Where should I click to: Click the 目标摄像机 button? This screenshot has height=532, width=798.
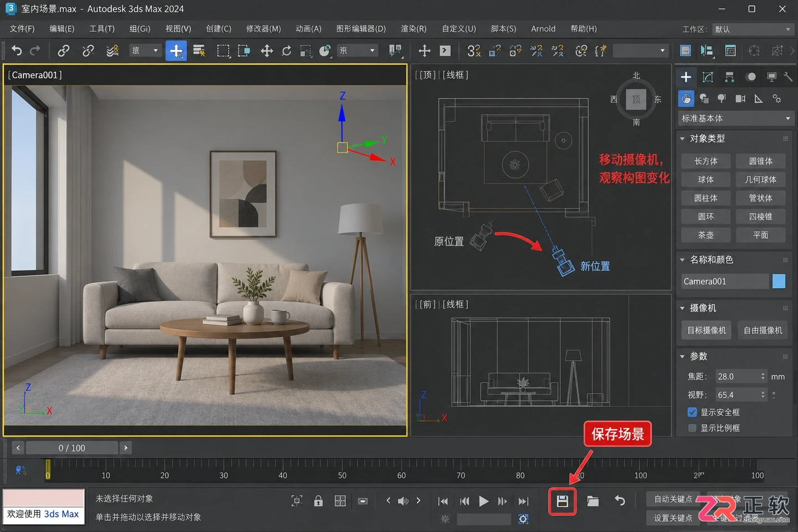click(x=707, y=330)
